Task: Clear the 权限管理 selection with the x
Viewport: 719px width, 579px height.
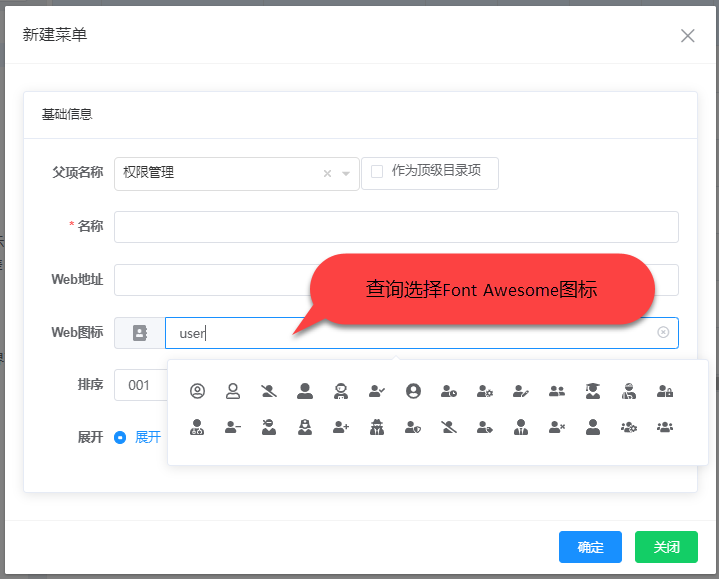Action: [327, 173]
